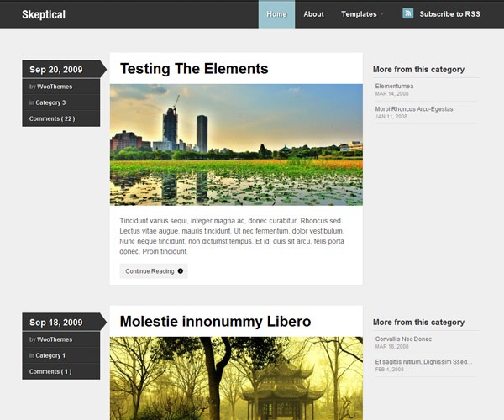Image resolution: width=504 pixels, height=420 pixels.
Task: Click Subscribe to RSS link
Action: [449, 14]
